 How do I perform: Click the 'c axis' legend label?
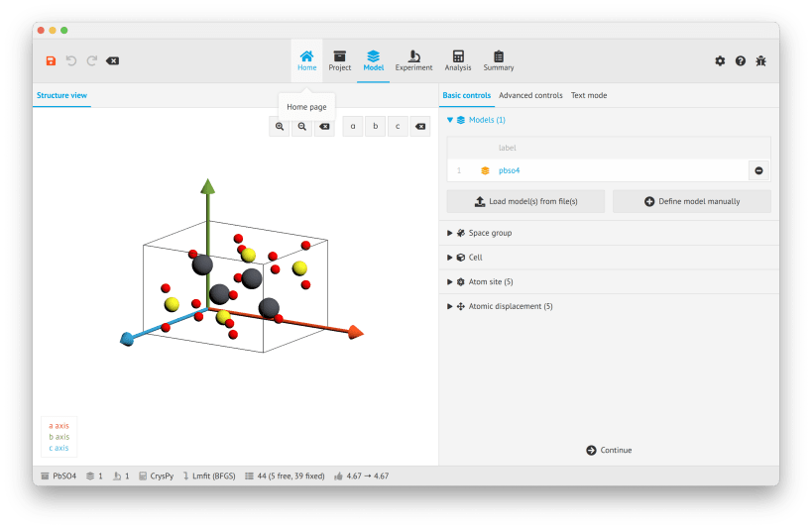point(58,448)
